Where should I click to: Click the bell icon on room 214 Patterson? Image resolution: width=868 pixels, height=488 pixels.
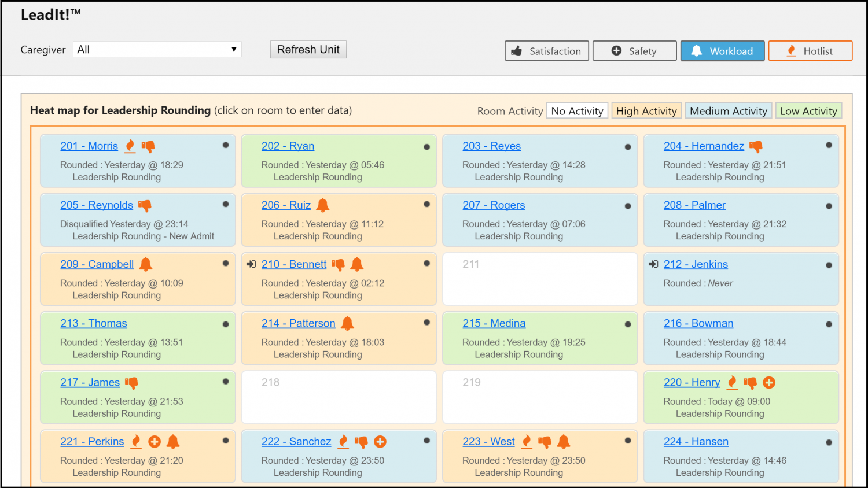pyautogui.click(x=347, y=324)
